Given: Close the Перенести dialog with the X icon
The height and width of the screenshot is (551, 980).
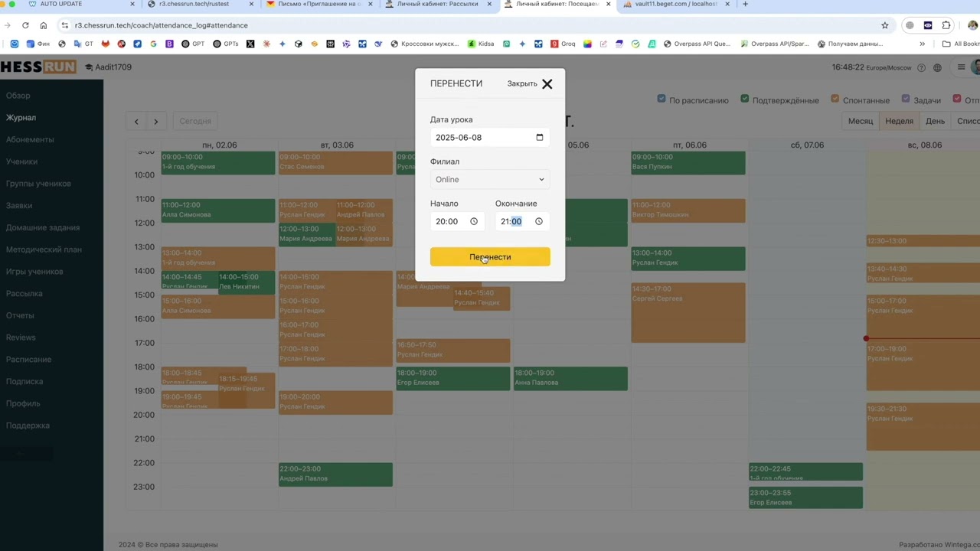Looking at the screenshot, I should (547, 84).
